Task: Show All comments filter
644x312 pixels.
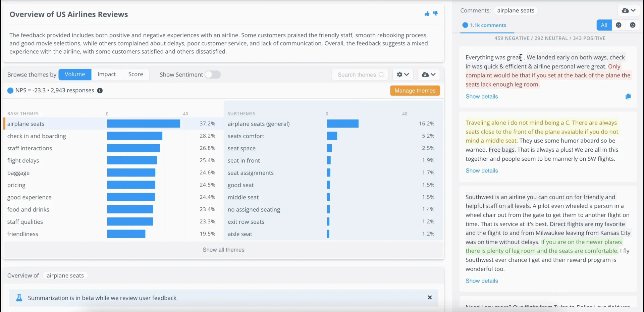Action: point(604,25)
